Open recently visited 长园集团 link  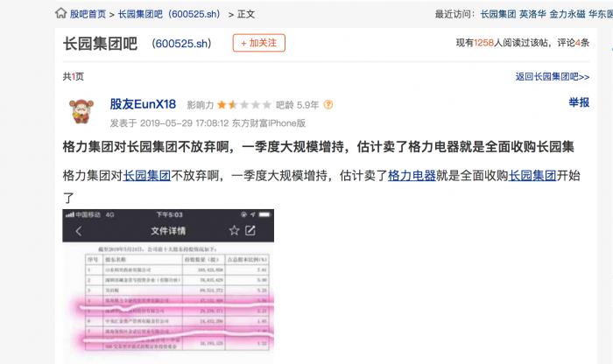(x=498, y=14)
